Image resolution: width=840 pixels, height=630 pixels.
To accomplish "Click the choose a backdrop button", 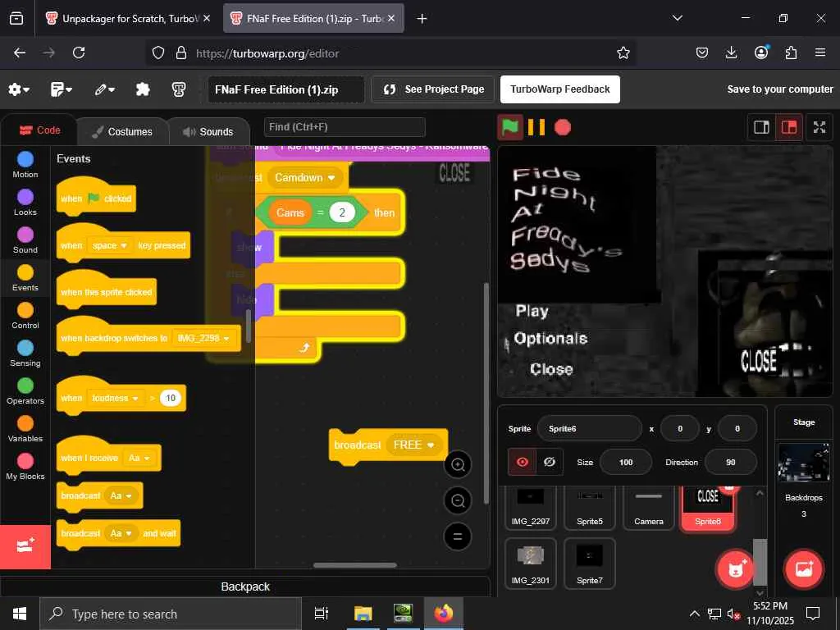I will (804, 569).
